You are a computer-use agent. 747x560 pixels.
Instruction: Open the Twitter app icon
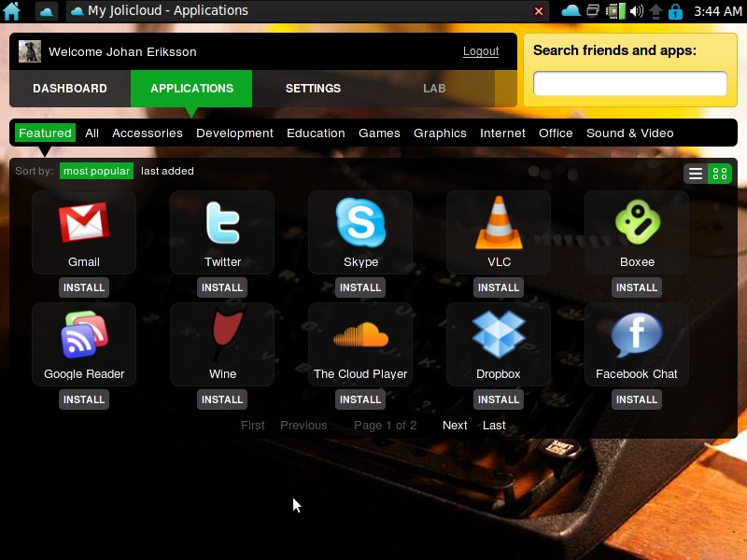tap(222, 223)
